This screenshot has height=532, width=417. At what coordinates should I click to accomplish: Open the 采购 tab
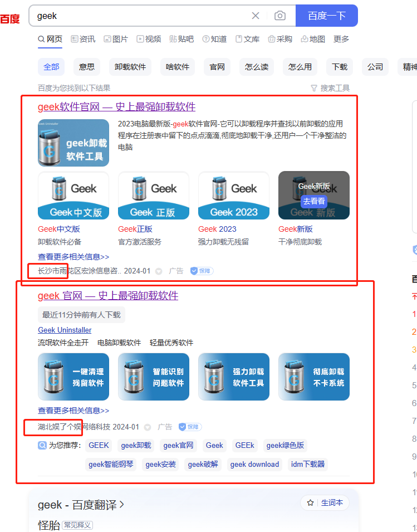tap(279, 39)
